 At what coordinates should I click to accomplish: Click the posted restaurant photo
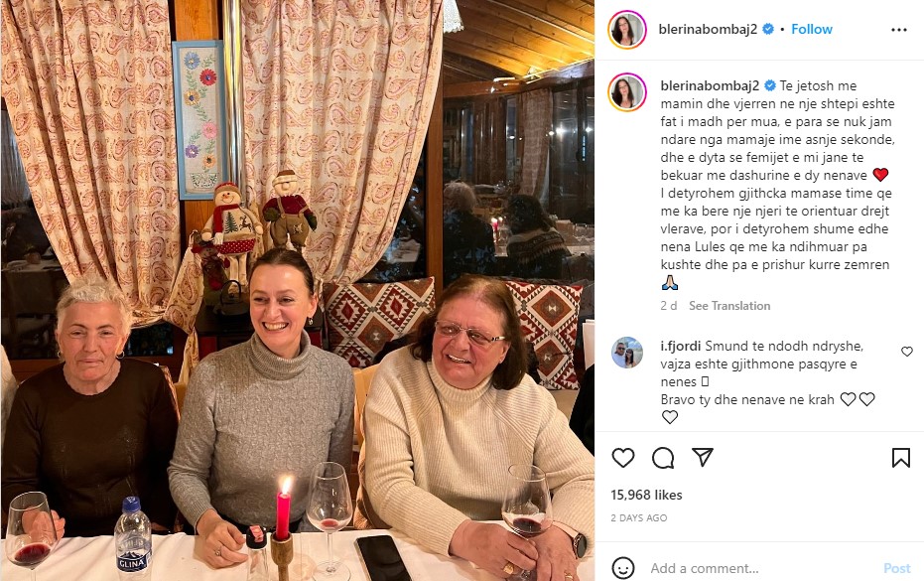coord(298,290)
